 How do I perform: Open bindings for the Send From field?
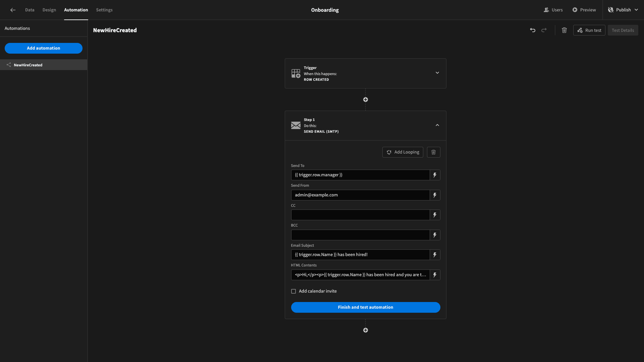[x=435, y=195]
